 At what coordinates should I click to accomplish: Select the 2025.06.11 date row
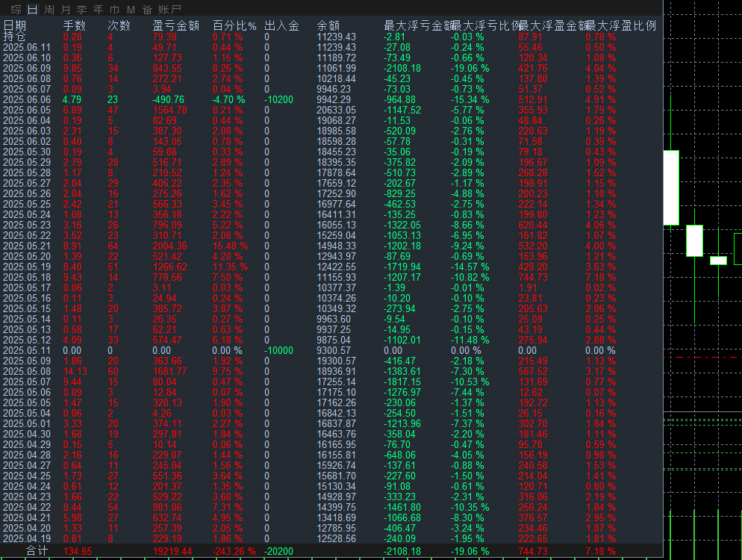(27, 47)
